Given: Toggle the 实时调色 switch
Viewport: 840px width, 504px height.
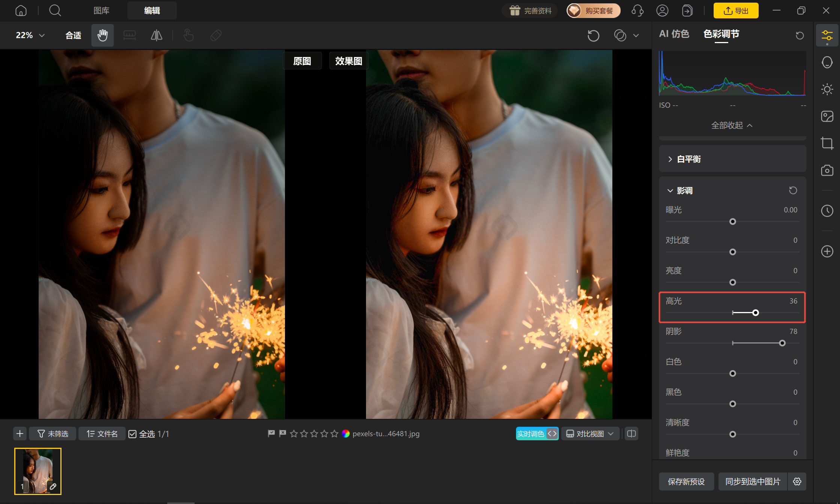Looking at the screenshot, I should (537, 434).
